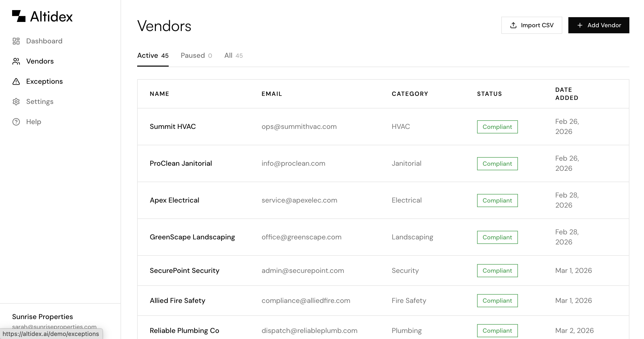Click the Dashboard grid icon
The image size is (644, 339).
pos(16,41)
